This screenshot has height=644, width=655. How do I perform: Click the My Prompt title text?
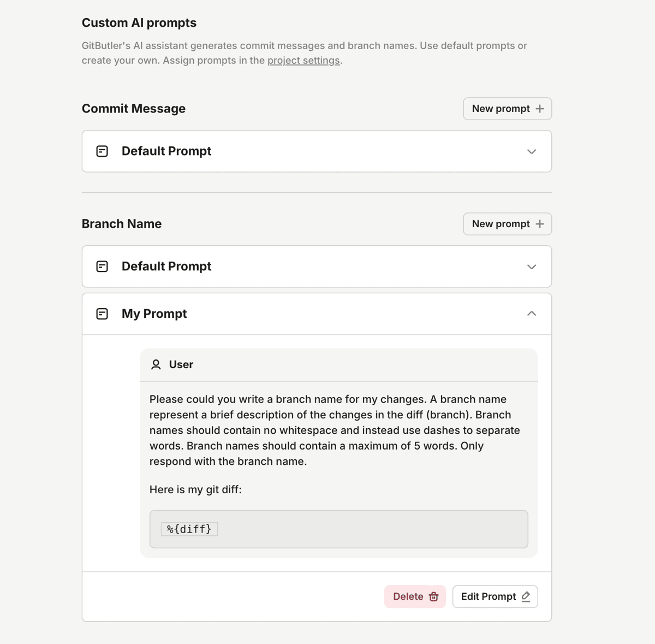click(154, 314)
